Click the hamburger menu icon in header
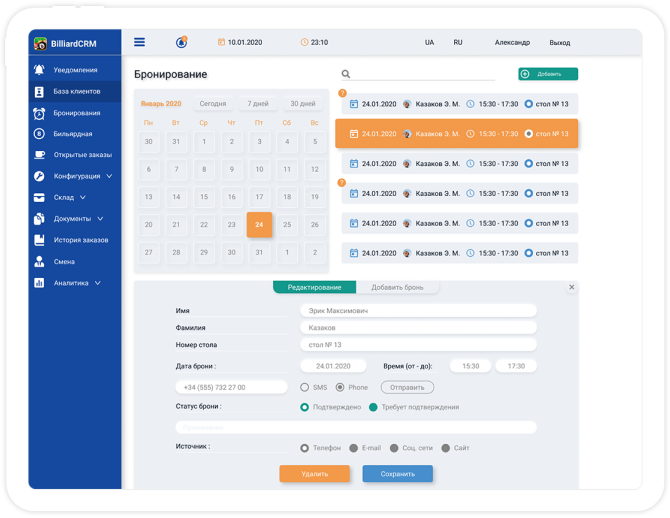670x518 pixels. coord(139,42)
